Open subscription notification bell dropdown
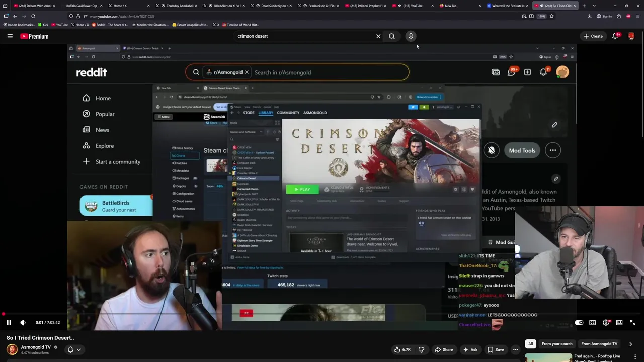The height and width of the screenshot is (362, 644). 74,349
